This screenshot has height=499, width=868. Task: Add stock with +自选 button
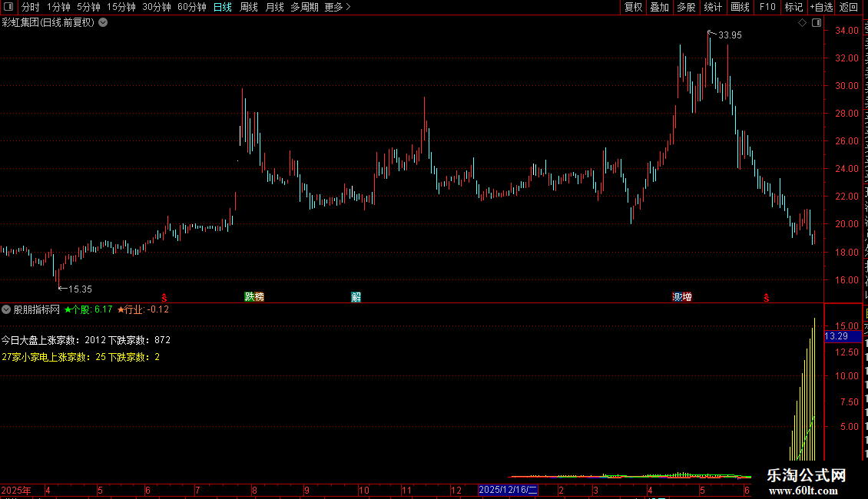821,7
